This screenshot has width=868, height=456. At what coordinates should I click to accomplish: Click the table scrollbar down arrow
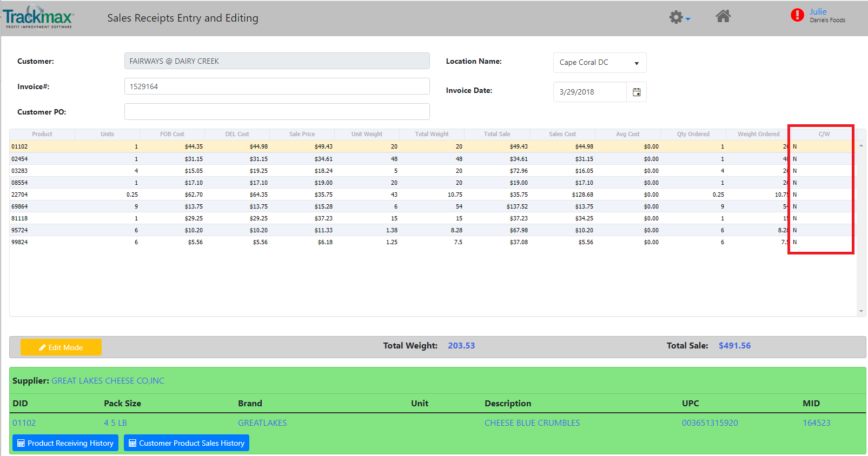[x=861, y=311]
